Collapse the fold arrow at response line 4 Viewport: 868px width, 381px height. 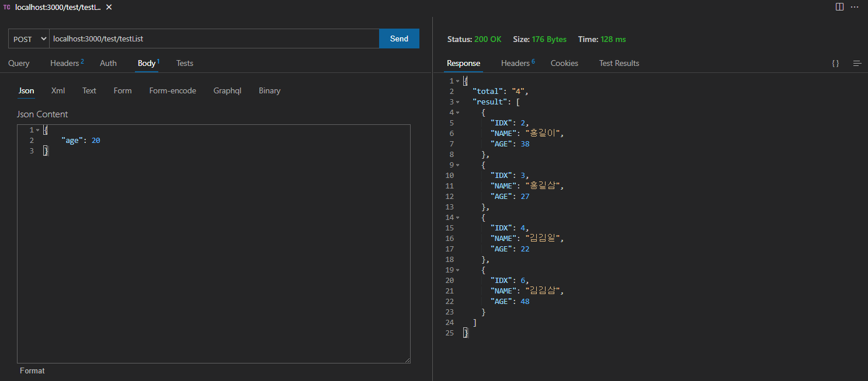coord(457,113)
